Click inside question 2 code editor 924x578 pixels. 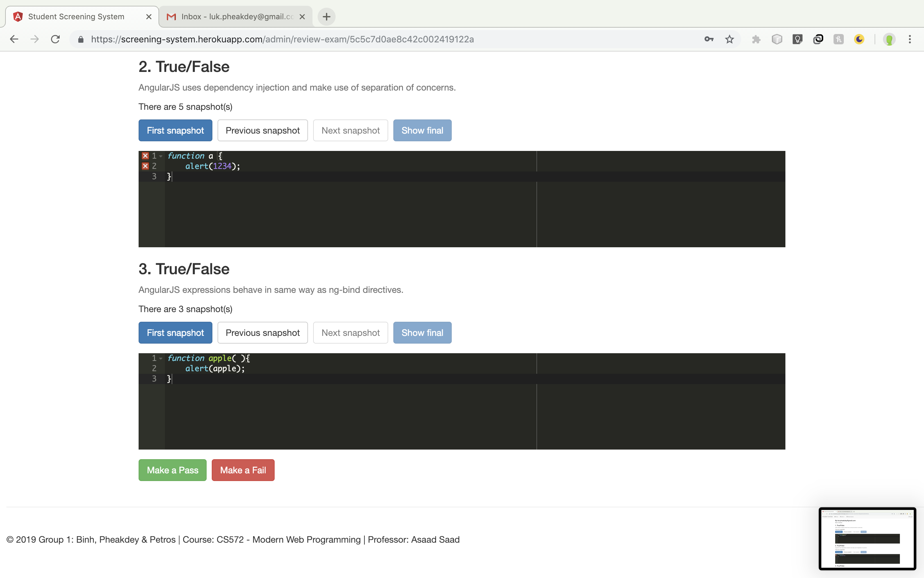462,199
